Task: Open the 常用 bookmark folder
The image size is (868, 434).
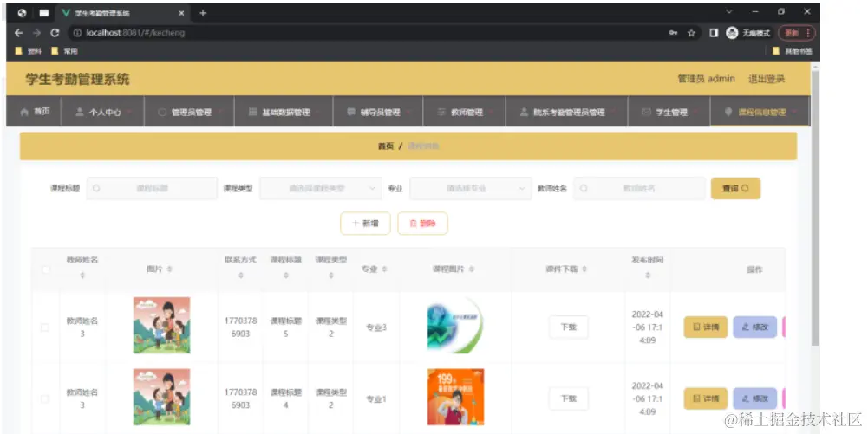Action: 64,51
